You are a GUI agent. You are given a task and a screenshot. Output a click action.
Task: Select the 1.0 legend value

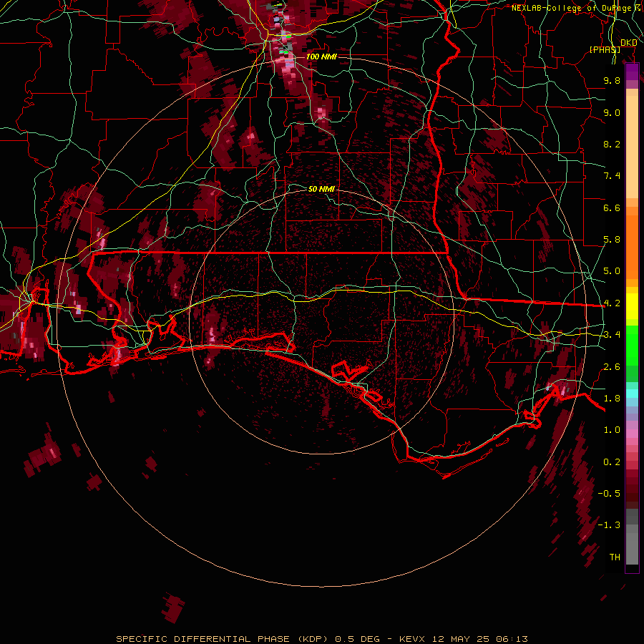click(x=612, y=430)
